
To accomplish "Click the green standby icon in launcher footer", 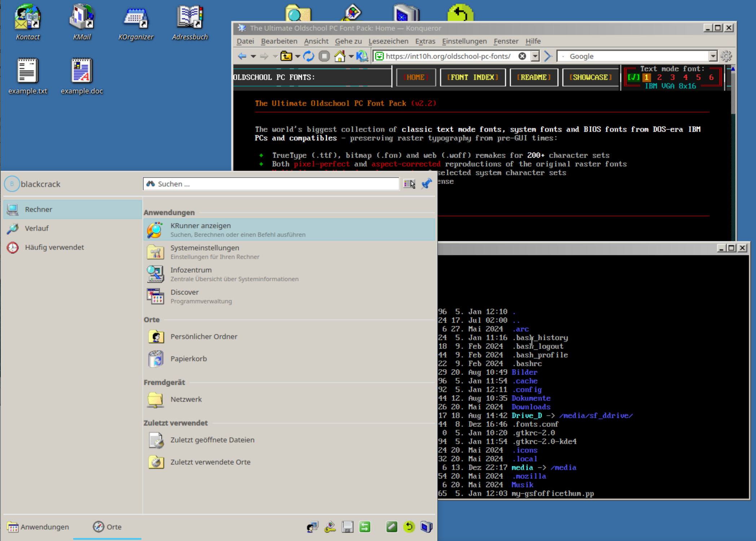I will coord(392,527).
